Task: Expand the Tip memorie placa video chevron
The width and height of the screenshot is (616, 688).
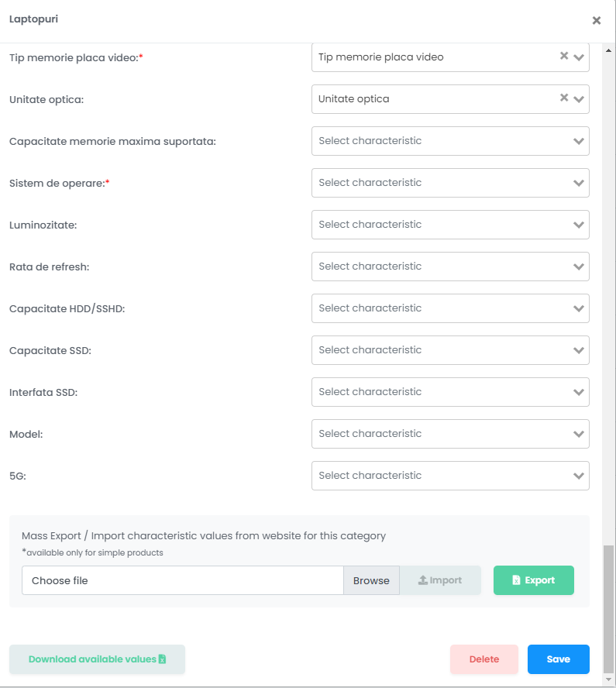Action: click(x=579, y=57)
